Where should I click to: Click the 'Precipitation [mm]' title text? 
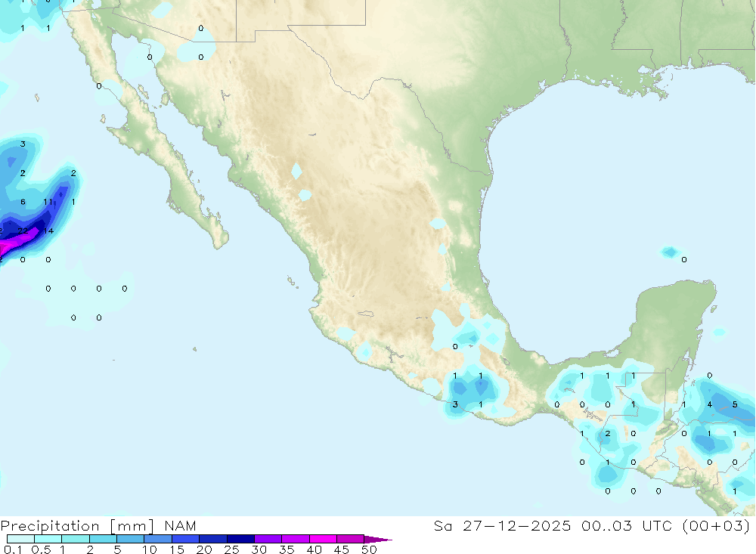(x=77, y=526)
